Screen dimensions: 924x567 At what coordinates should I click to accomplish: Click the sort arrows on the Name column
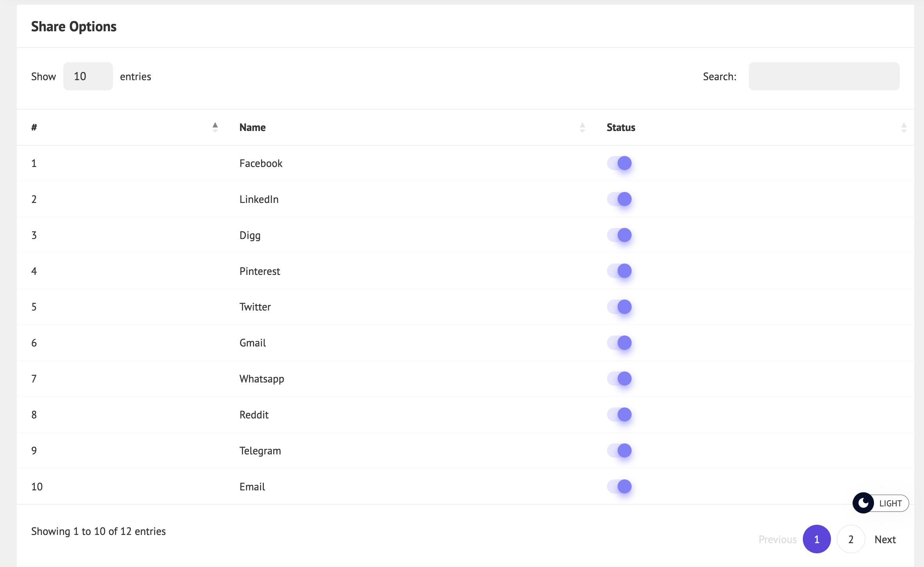582,127
